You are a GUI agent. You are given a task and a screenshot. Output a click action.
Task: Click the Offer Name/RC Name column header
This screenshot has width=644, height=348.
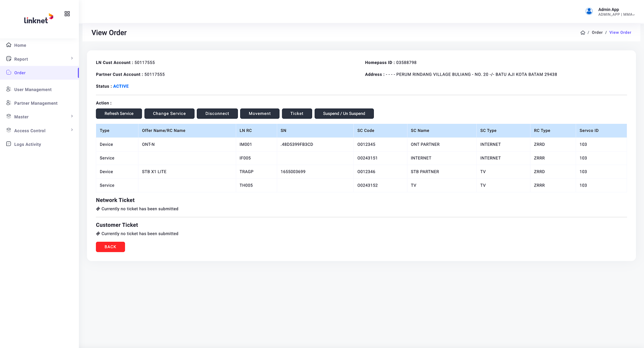[x=187, y=131]
